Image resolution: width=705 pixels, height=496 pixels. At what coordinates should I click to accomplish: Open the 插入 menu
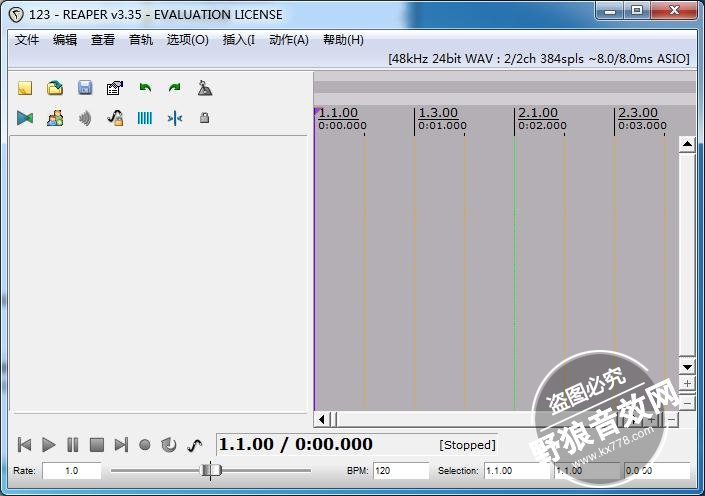coord(239,40)
